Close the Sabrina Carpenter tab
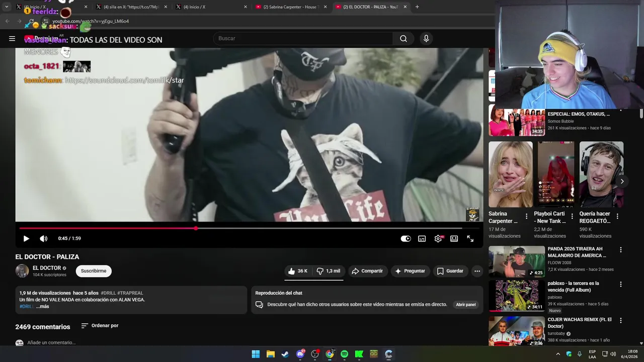The image size is (644, 362). (x=325, y=7)
